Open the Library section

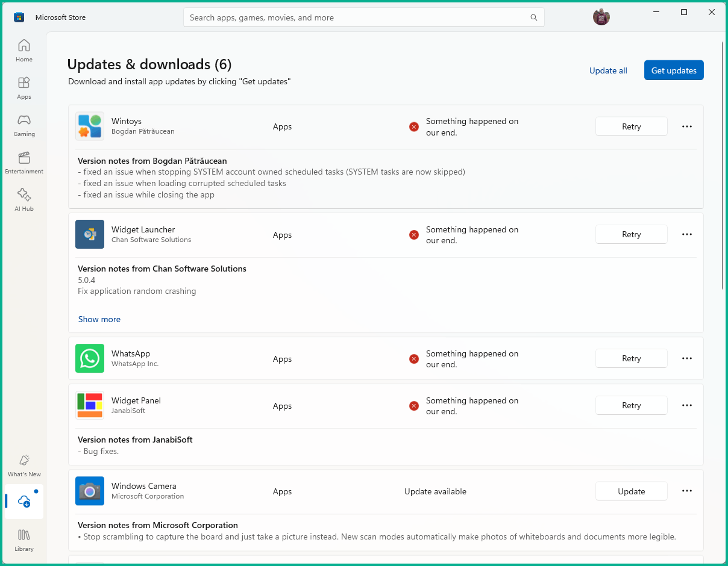(24, 539)
